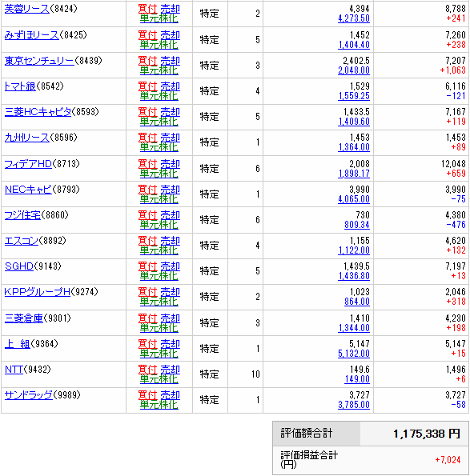This screenshot has width=470, height=476.
Task: Open the エスコン stock link
Action: coord(22,241)
